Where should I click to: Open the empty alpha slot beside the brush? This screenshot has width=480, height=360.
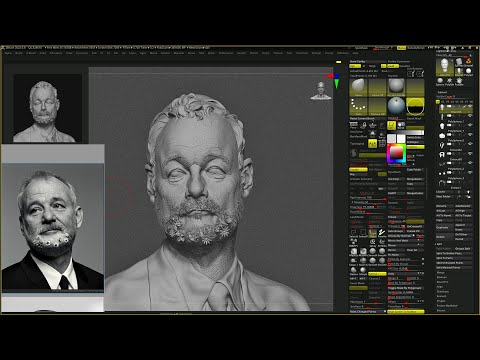click(378, 87)
